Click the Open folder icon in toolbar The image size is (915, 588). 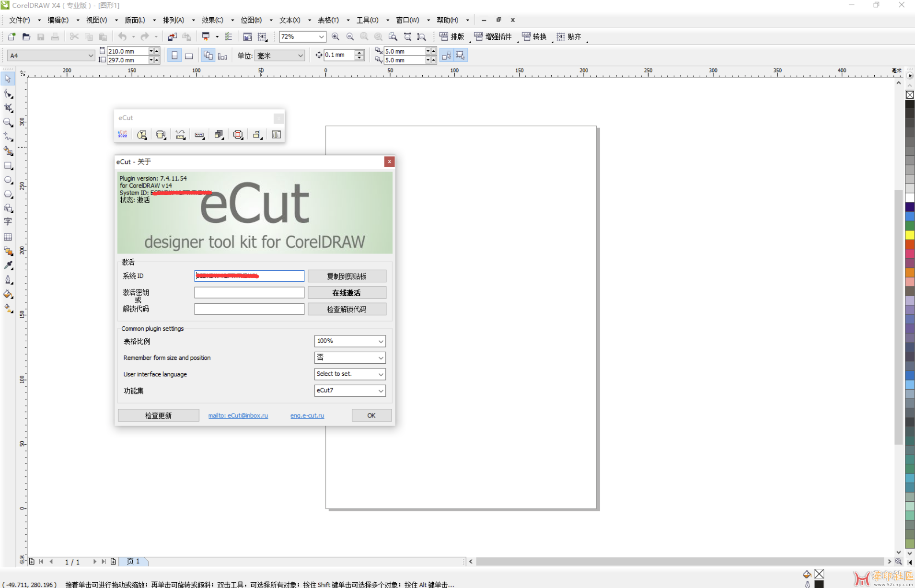tap(26, 36)
